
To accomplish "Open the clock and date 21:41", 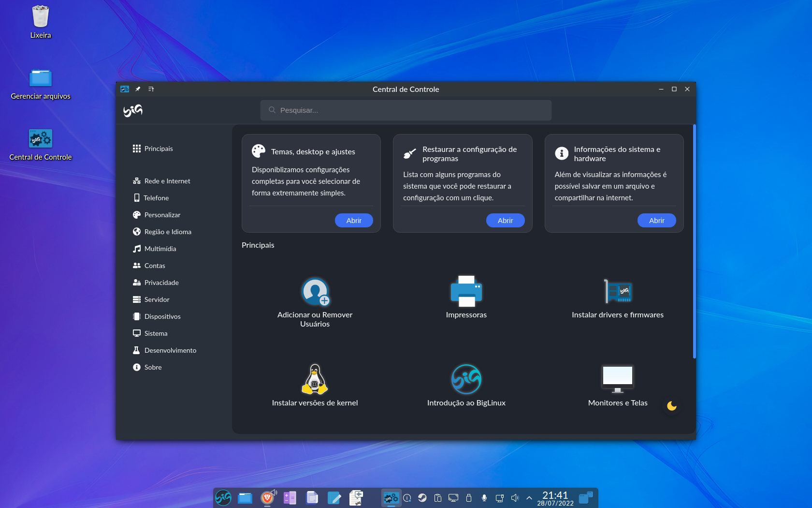I will [x=555, y=498].
